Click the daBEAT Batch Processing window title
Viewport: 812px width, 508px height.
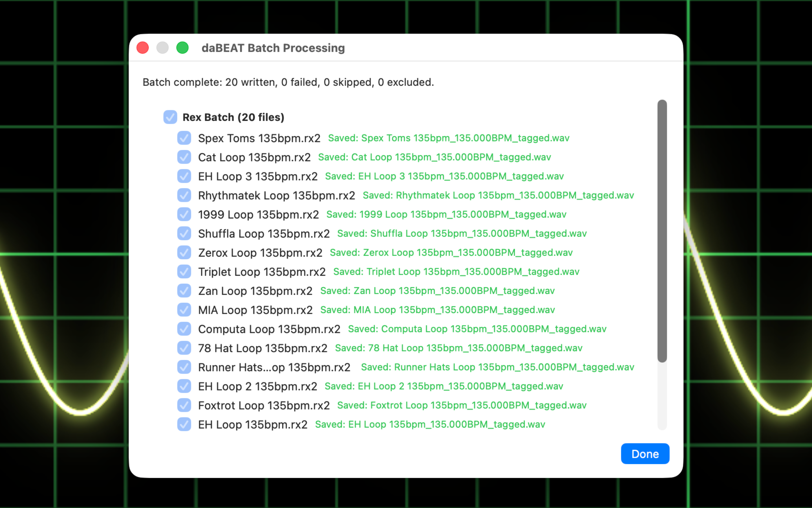(273, 48)
